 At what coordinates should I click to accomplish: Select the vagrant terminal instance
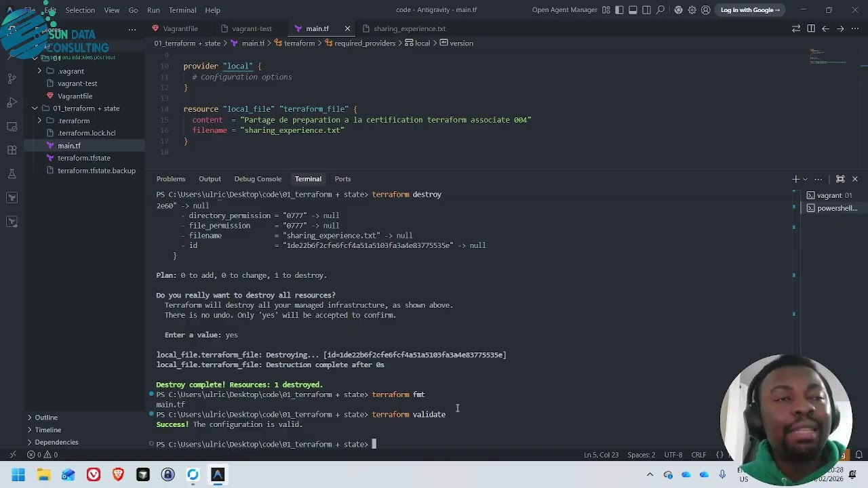tap(833, 195)
